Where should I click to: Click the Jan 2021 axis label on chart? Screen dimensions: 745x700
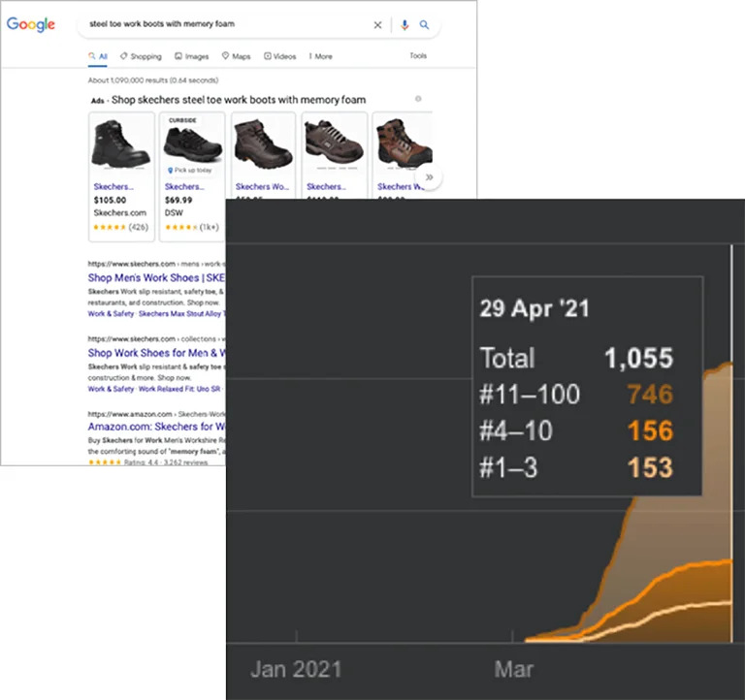click(x=296, y=670)
